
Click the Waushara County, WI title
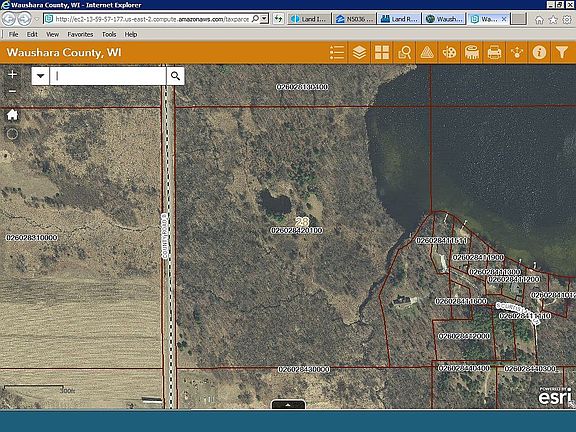(x=64, y=53)
